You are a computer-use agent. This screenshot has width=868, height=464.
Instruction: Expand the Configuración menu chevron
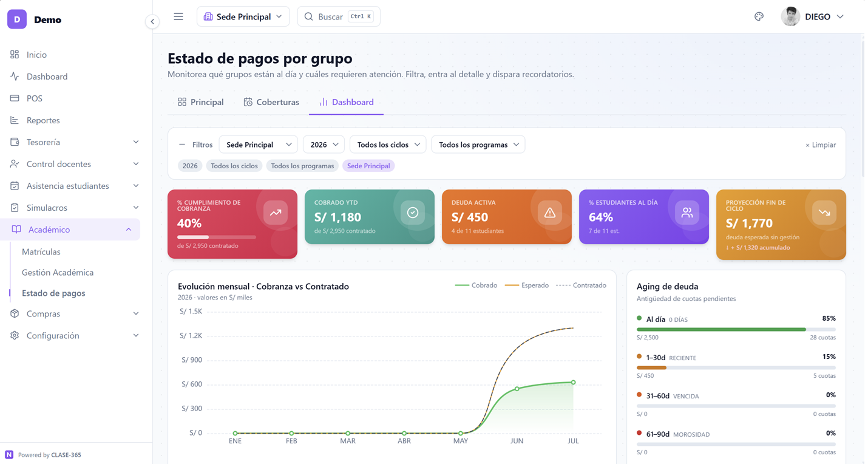[x=136, y=336]
